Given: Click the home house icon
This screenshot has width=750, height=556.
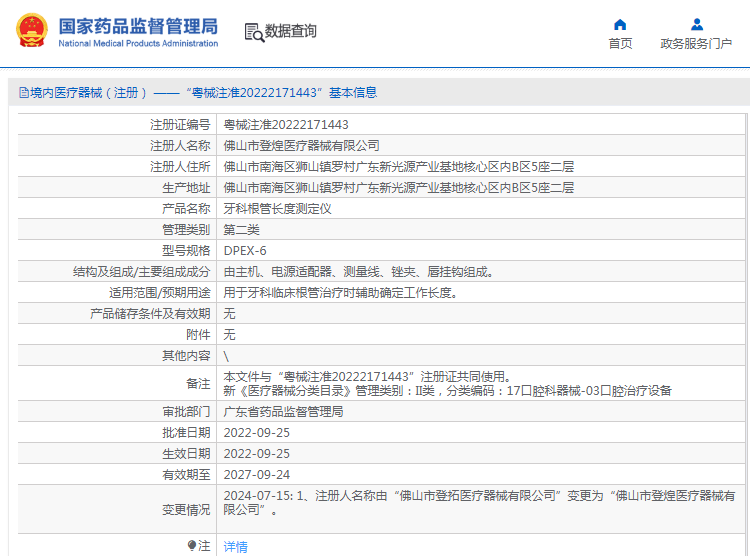Looking at the screenshot, I should pyautogui.click(x=620, y=24).
